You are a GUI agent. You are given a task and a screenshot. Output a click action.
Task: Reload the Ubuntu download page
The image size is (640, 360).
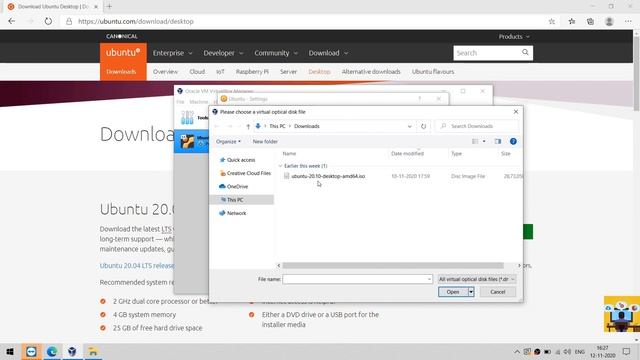click(x=48, y=21)
